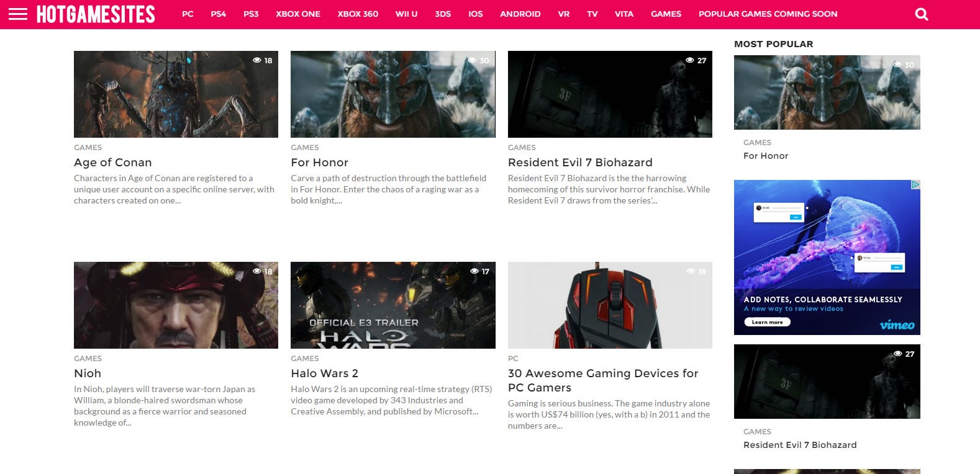The height and width of the screenshot is (474, 980).
Task: Click the view count eye on Age of Conan
Action: tap(256, 60)
